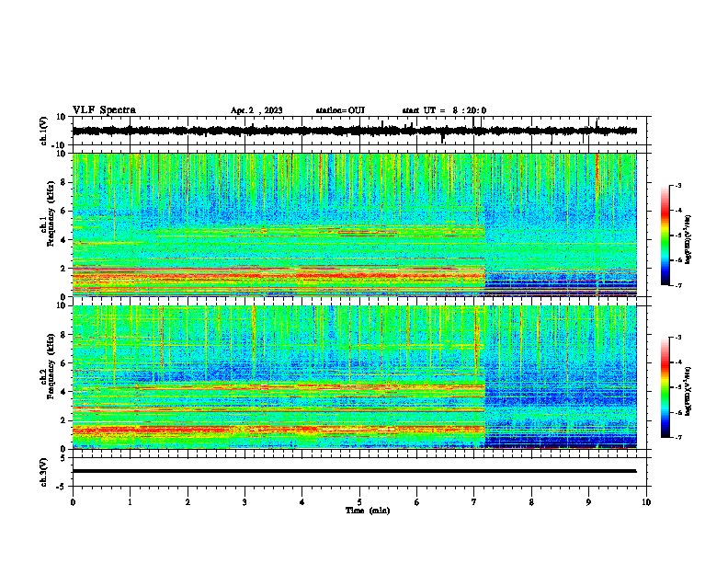The image size is (728, 563).
Task: Click the "start UT = 8 : 20: 0" text
Action: (x=444, y=110)
